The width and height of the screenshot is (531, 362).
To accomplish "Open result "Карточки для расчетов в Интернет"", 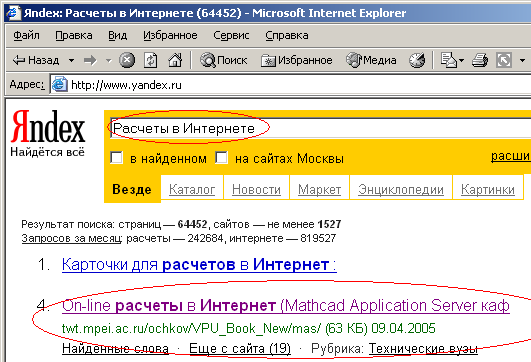I will [199, 264].
